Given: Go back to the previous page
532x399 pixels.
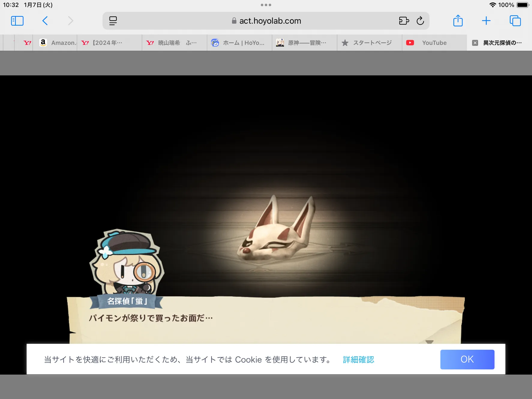Looking at the screenshot, I should click(x=45, y=21).
